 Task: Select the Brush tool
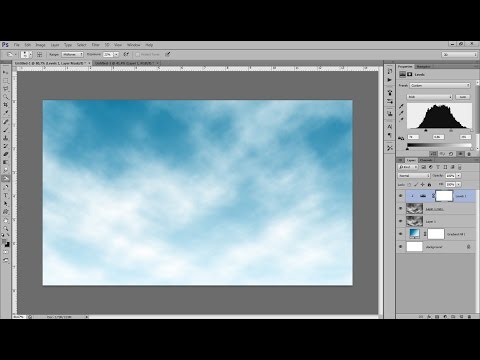pyautogui.click(x=6, y=130)
